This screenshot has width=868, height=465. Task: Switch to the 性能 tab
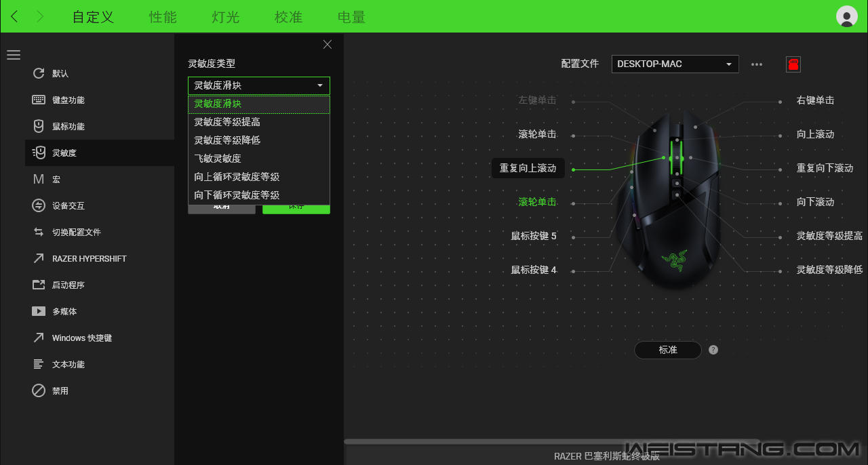[163, 17]
